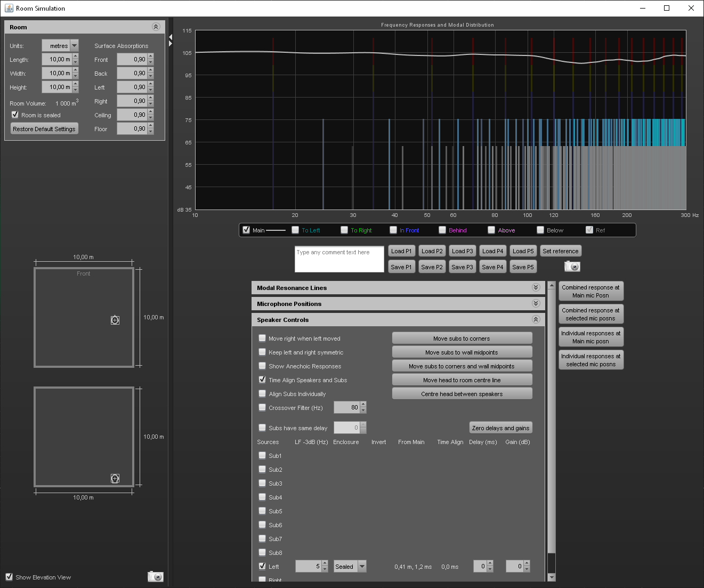Decrease the Width value with down arrow
Screen dimensions: 704x588
point(75,76)
